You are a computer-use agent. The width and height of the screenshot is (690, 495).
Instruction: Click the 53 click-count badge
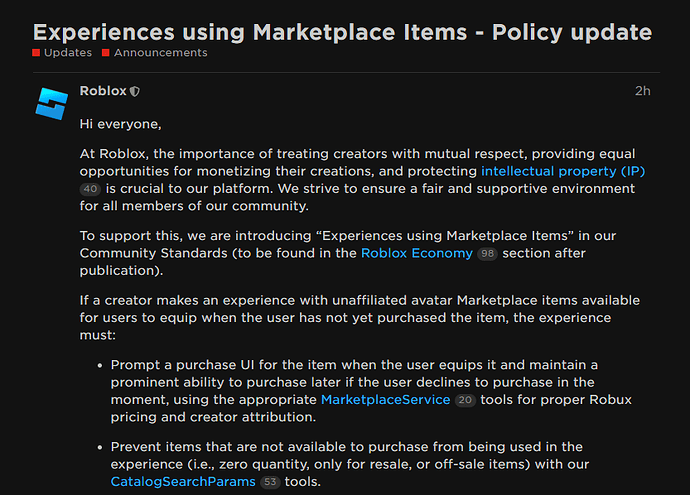[270, 482]
